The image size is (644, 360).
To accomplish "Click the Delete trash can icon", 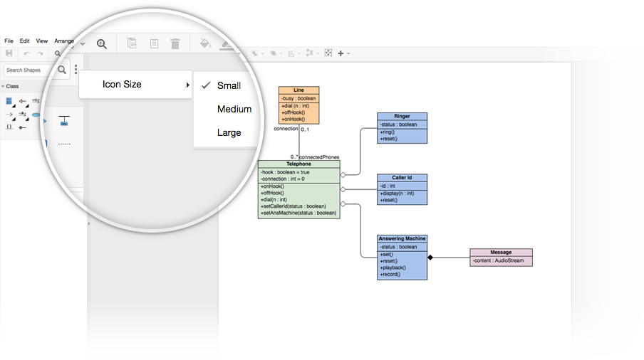I will [x=175, y=43].
